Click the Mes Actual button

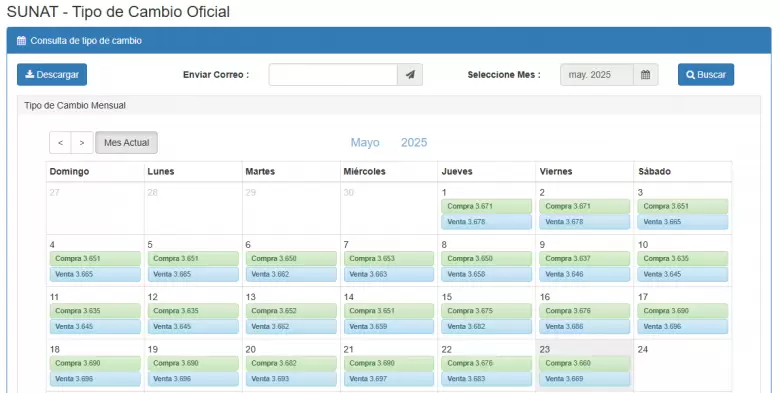126,143
